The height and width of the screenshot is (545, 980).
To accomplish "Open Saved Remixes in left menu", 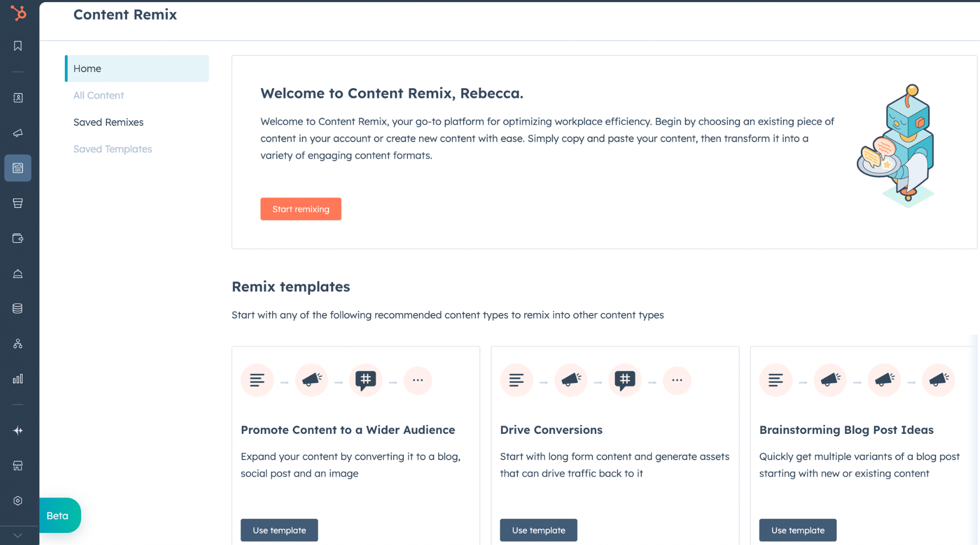I will tap(108, 123).
